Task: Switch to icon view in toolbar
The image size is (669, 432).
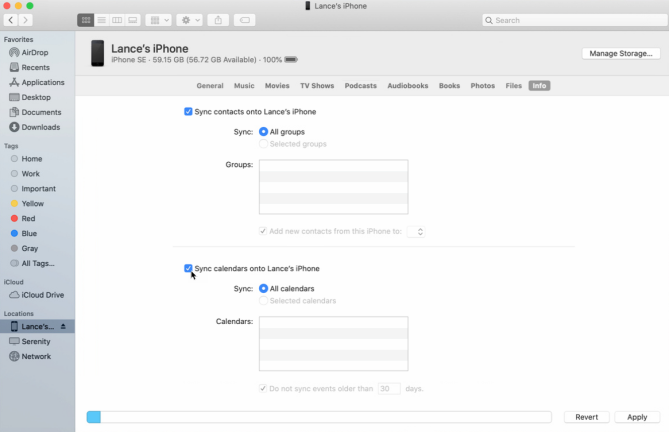Action: coord(86,20)
